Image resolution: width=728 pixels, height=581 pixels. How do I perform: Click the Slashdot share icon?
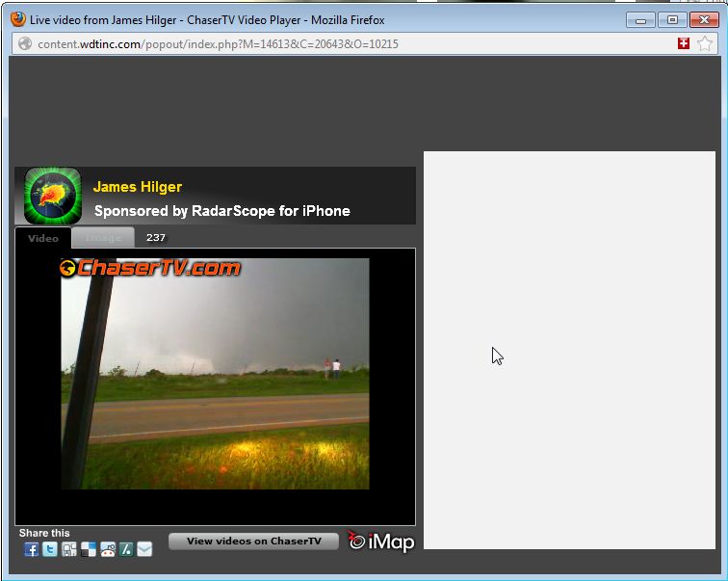(x=125, y=549)
